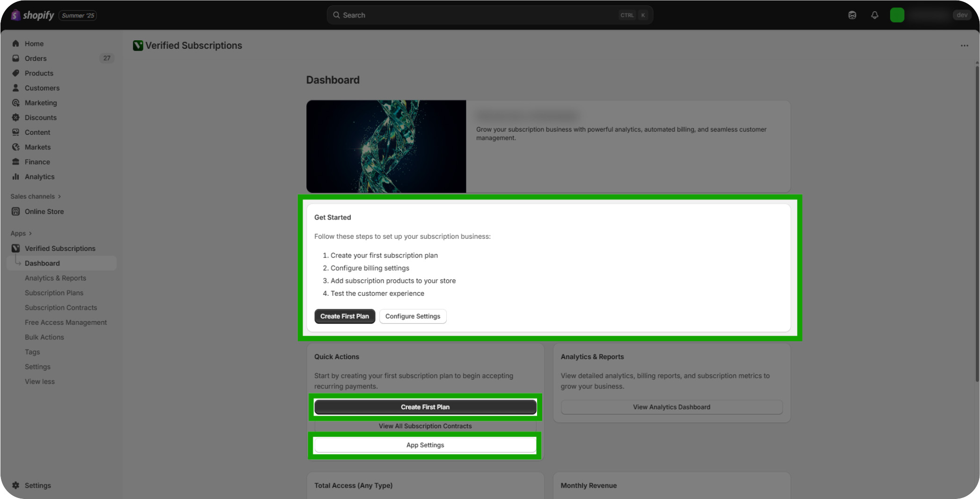Click step 'Configure billing settings'
Screen dimensions: 980x499
pyautogui.click(x=370, y=268)
